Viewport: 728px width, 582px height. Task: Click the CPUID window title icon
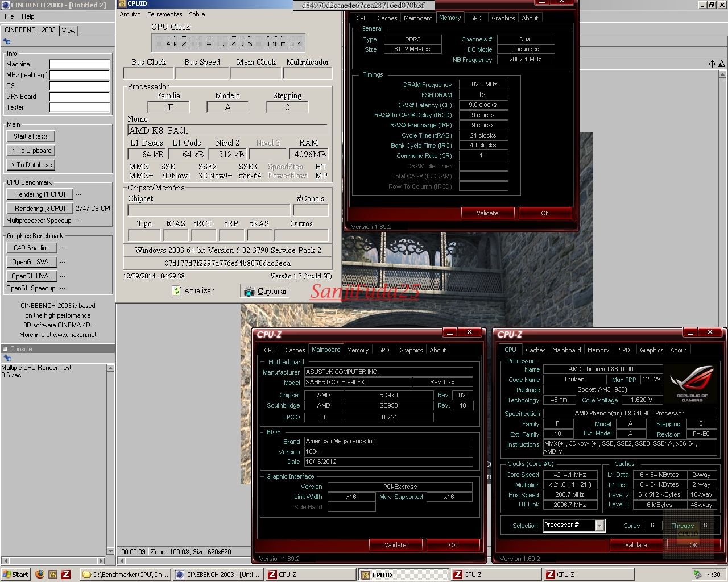pos(122,3)
